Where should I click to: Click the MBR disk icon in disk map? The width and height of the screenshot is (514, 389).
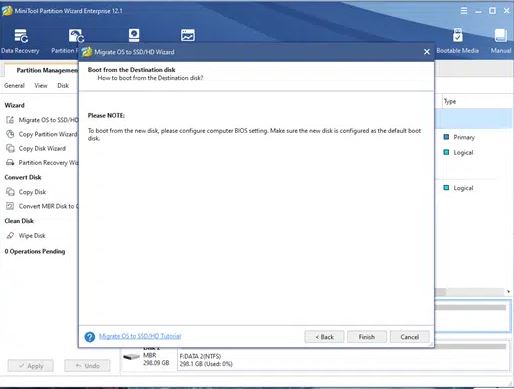131,357
